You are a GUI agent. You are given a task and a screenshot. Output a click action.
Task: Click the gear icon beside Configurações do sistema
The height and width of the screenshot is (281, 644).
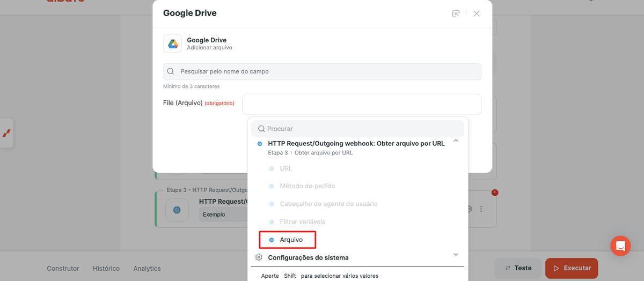coord(259,257)
